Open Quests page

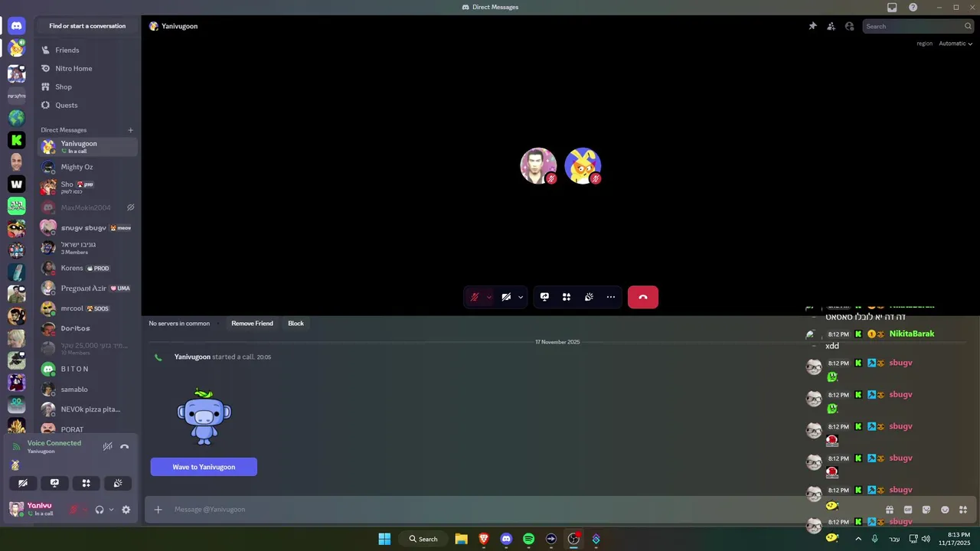coord(87,105)
